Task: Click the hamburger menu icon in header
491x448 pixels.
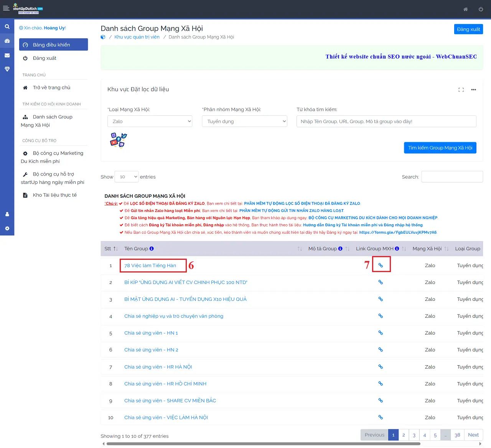Action: (x=6, y=8)
